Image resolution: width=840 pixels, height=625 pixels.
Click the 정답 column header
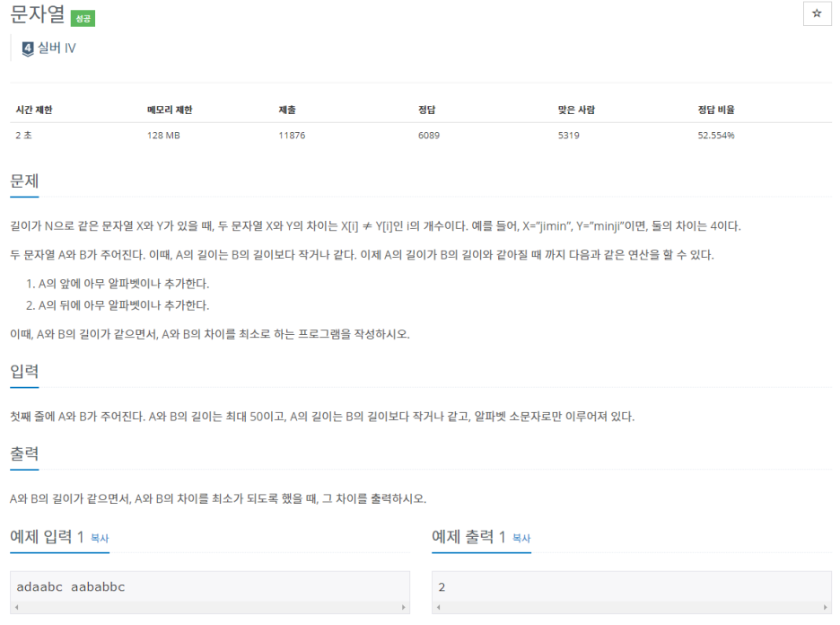click(x=427, y=110)
